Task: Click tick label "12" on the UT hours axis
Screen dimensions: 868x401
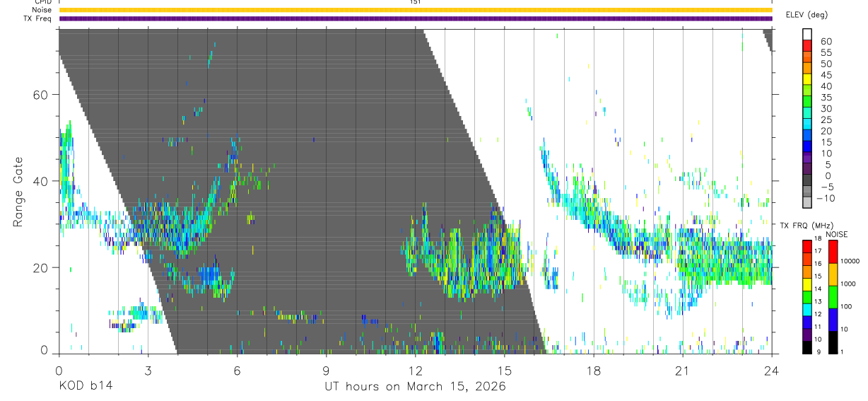Action: coord(415,371)
